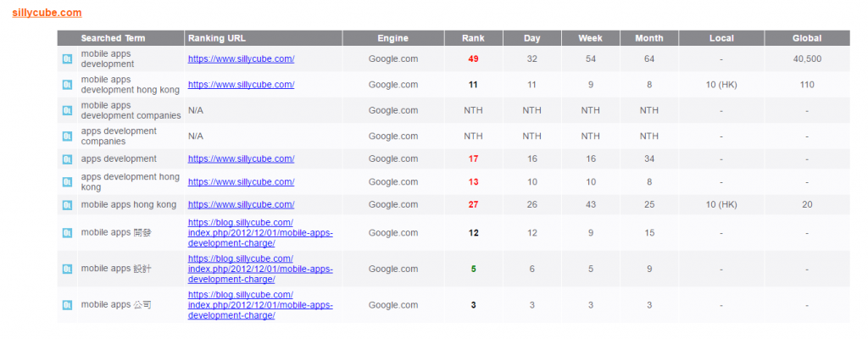Image resolution: width=868 pixels, height=339 pixels.
Task: Click the icon beside 'apps development companies' row
Action: pos(67,136)
